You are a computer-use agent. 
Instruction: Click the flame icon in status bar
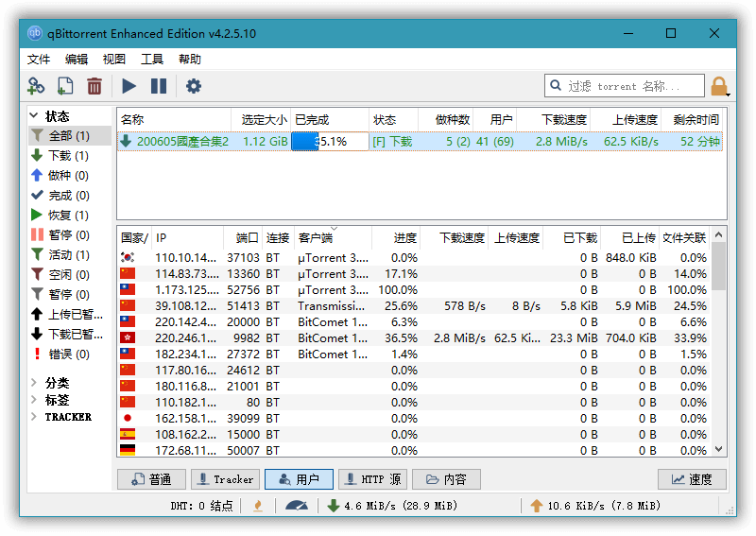pyautogui.click(x=257, y=506)
